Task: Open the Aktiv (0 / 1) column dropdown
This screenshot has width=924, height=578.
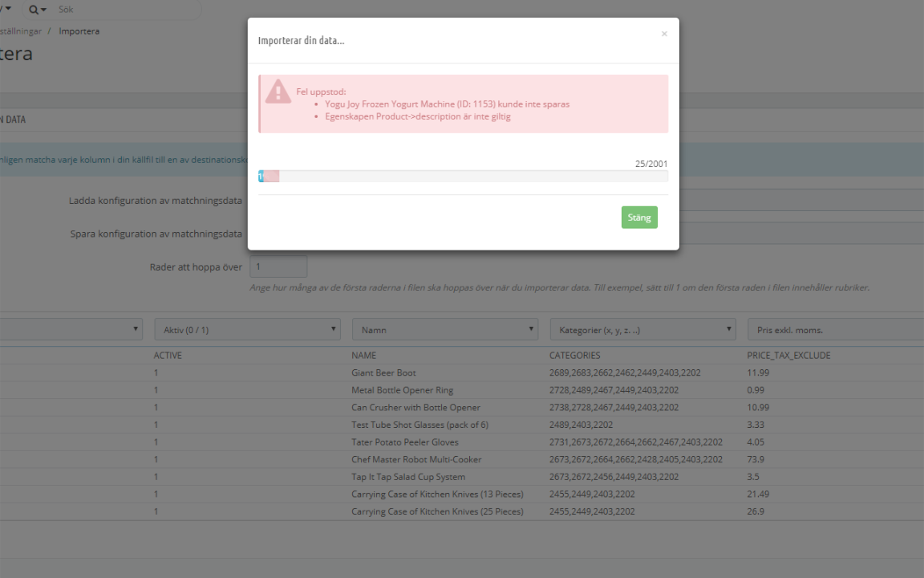Action: [x=248, y=330]
